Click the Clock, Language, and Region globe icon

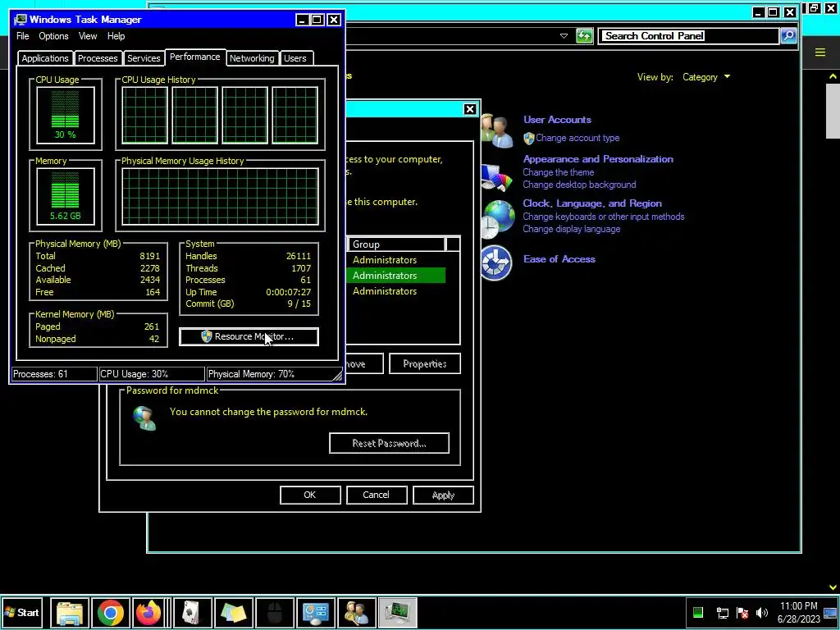[x=496, y=218]
